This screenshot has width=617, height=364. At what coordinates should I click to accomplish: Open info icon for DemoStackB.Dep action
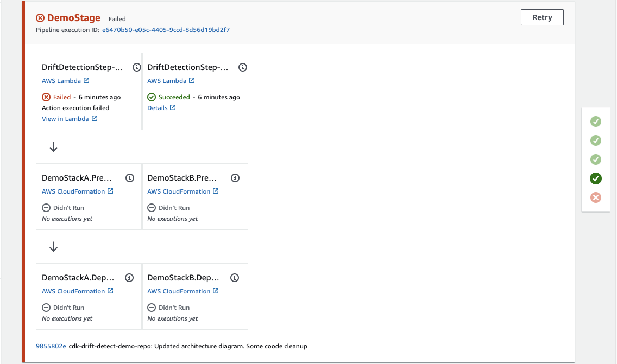click(x=235, y=278)
